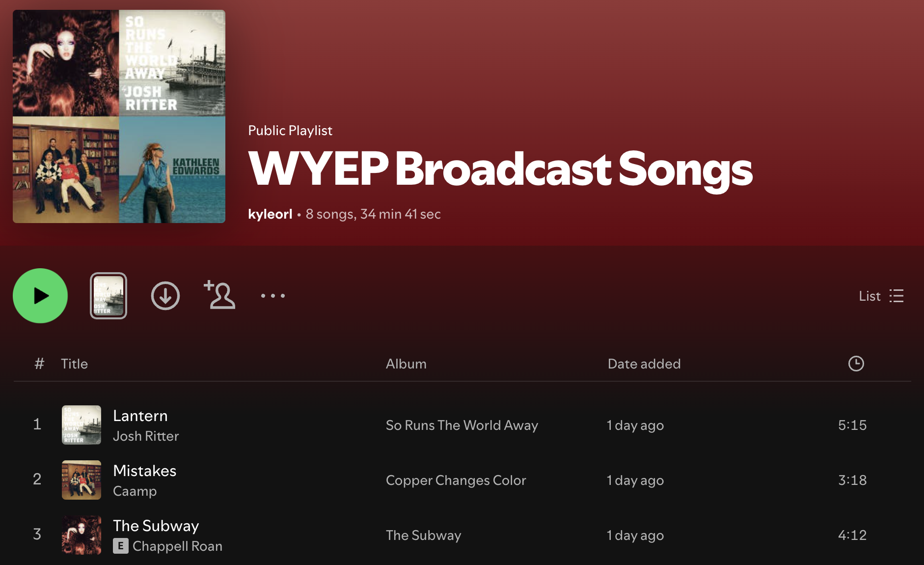Image resolution: width=924 pixels, height=565 pixels.
Task: Sort by the Date added column
Action: pyautogui.click(x=644, y=364)
